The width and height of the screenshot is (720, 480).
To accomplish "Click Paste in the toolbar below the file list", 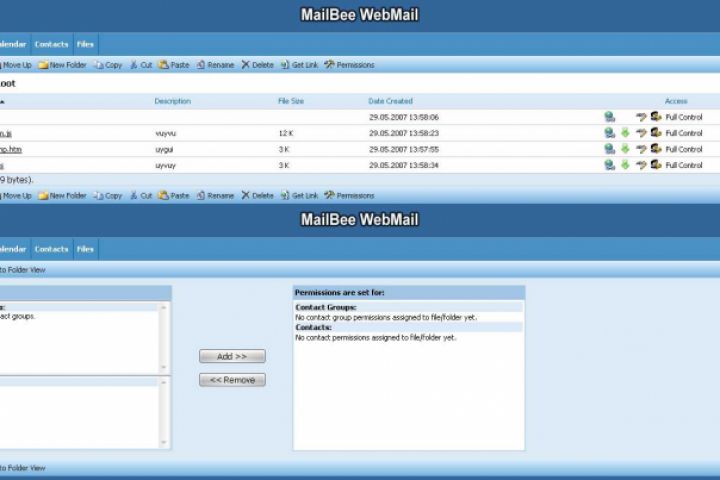I will (x=174, y=196).
